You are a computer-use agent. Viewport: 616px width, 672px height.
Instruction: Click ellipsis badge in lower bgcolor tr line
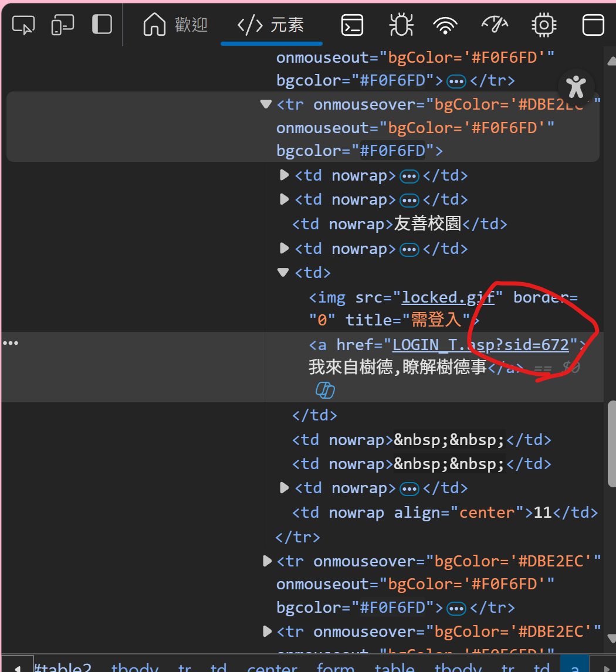pos(456,609)
